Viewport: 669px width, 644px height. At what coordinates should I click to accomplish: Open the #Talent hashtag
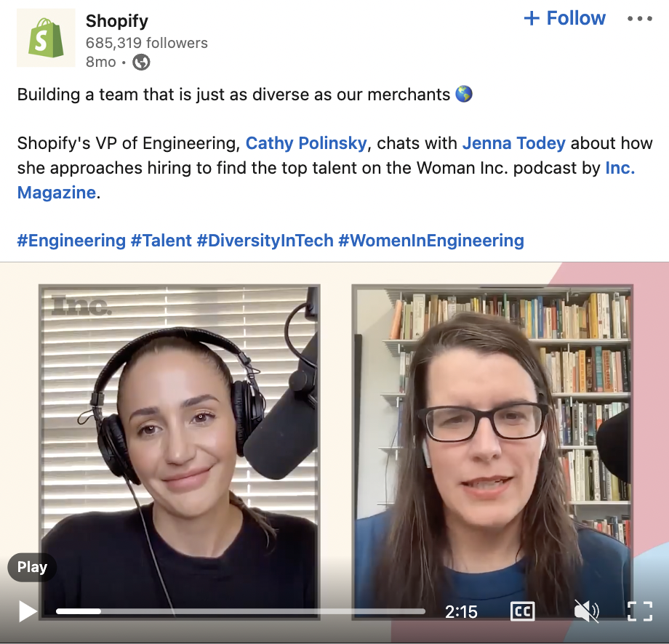161,241
